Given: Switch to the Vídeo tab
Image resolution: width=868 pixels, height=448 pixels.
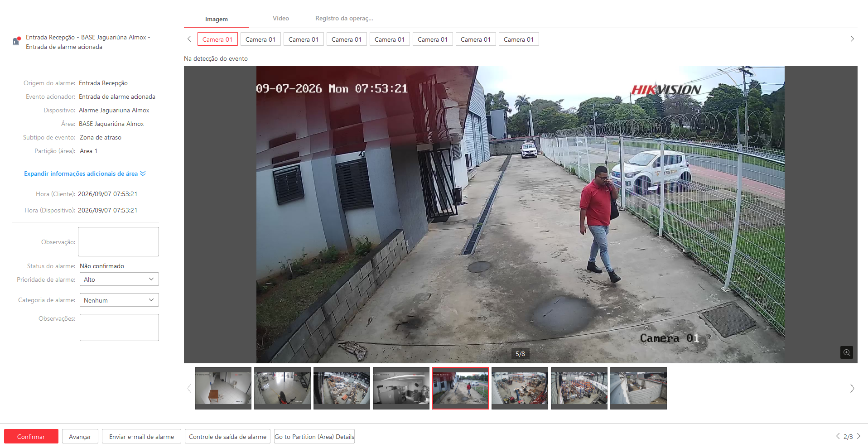Looking at the screenshot, I should 281,19.
